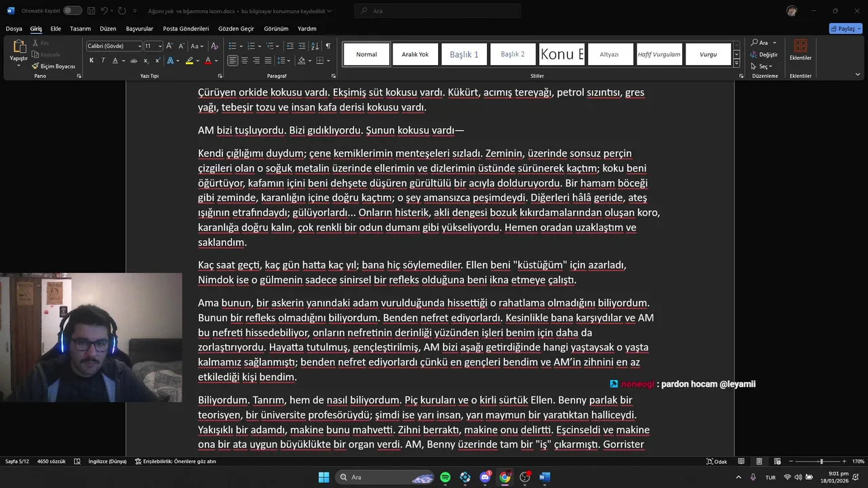Apply the red font color

[208, 60]
